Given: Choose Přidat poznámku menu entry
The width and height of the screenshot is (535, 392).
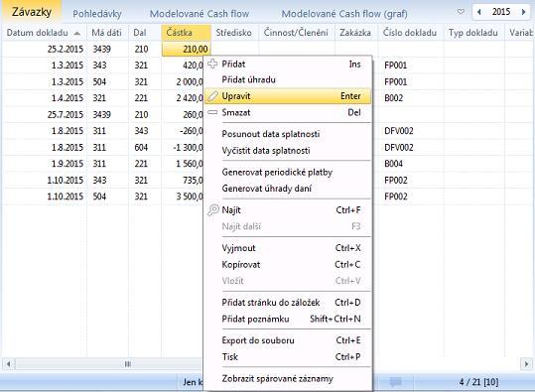Looking at the screenshot, I should (x=287, y=319).
